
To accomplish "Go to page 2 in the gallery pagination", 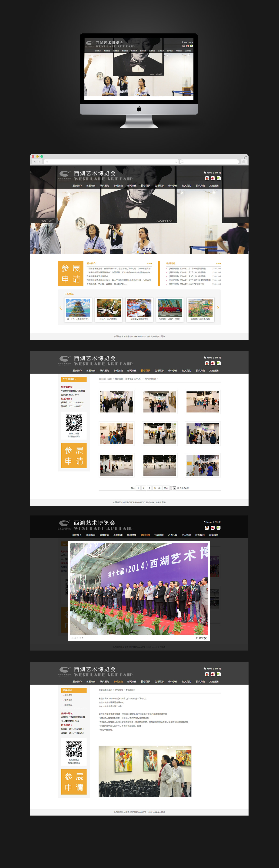I will coord(144,488).
